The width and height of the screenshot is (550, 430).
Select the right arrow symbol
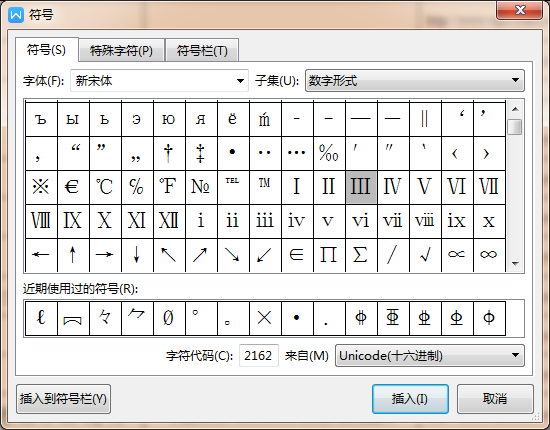click(105, 255)
